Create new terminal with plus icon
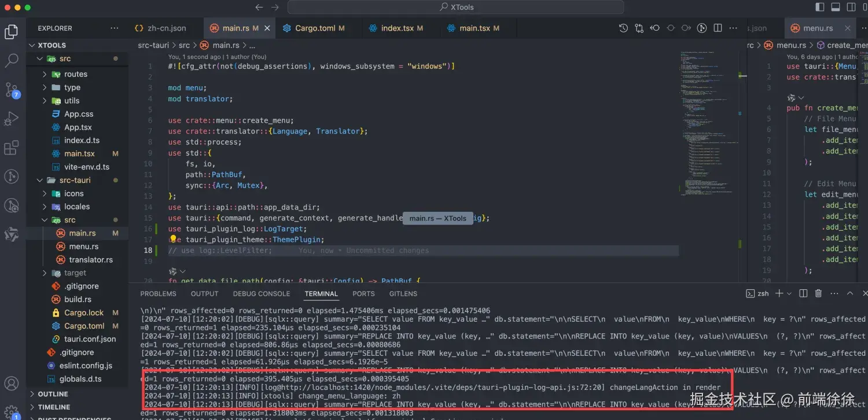Image resolution: width=868 pixels, height=420 pixels. 779,293
